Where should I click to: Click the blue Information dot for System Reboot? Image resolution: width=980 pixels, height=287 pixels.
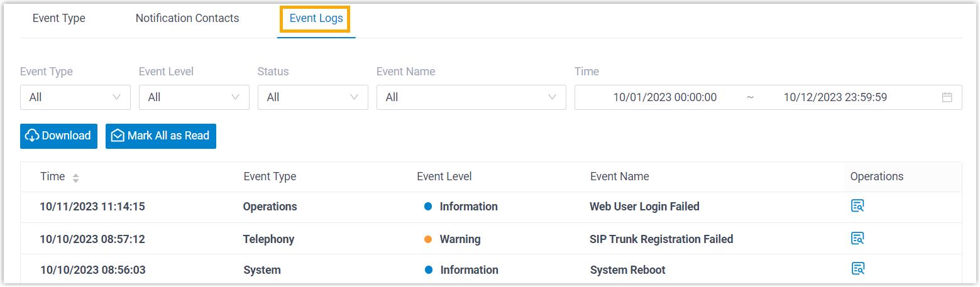[x=428, y=270]
